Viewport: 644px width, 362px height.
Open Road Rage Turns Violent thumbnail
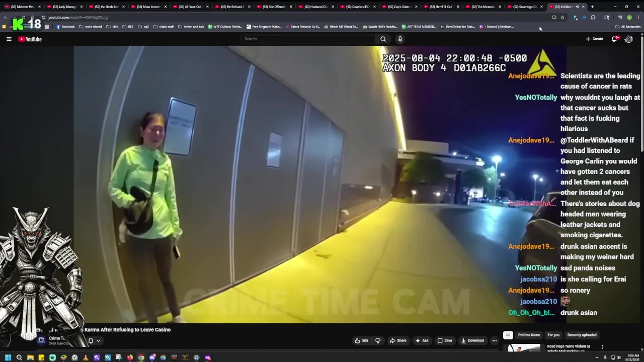(x=524, y=348)
